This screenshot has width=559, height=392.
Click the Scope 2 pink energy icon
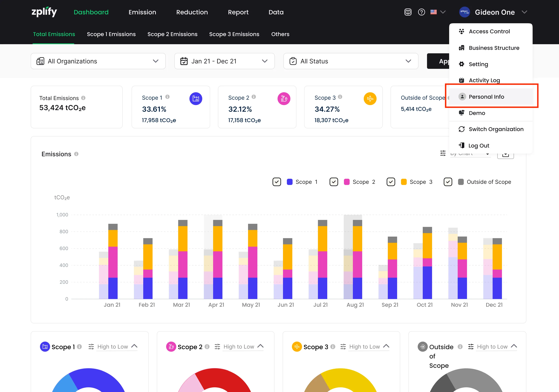pos(284,99)
